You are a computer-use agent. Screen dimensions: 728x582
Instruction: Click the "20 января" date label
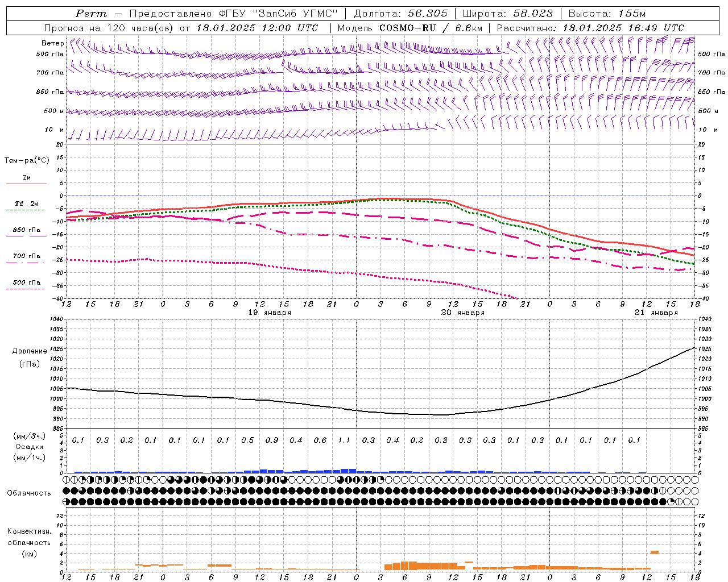tap(463, 313)
